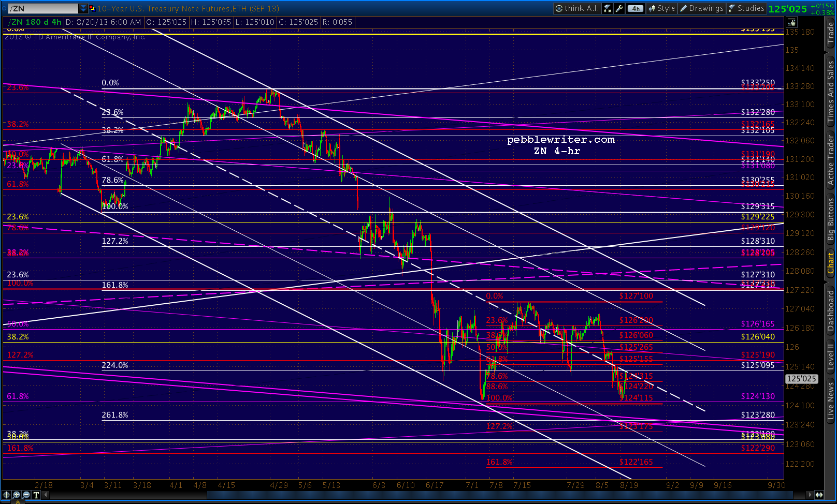Open the Live News side tab

coord(831,401)
